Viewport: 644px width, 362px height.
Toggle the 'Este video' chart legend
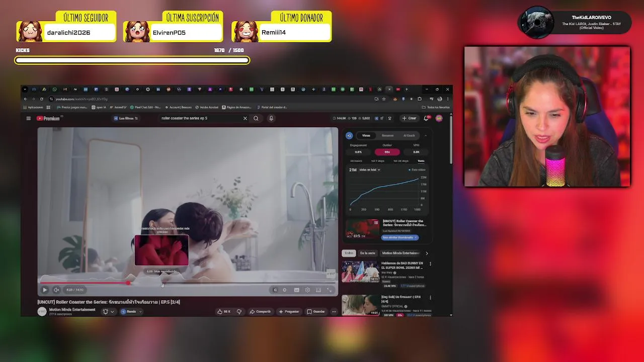coord(417,170)
